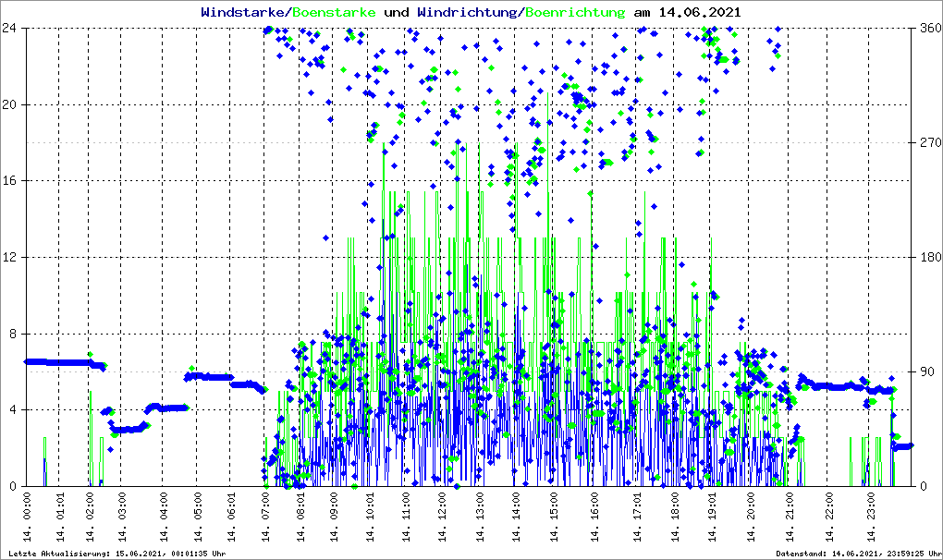The height and width of the screenshot is (560, 943).
Task: Click the right axis value 180
Action: tap(930, 257)
